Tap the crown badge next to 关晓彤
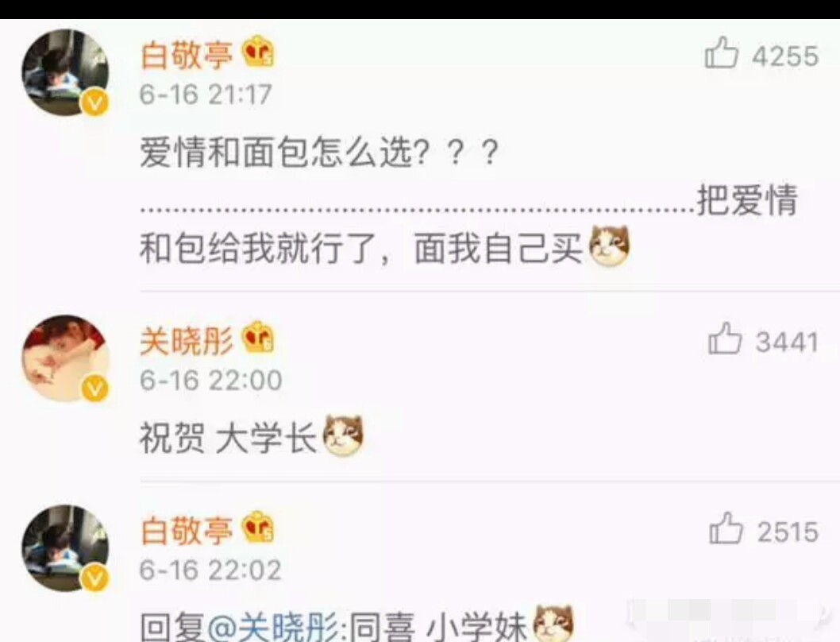840x642 pixels. 258,338
